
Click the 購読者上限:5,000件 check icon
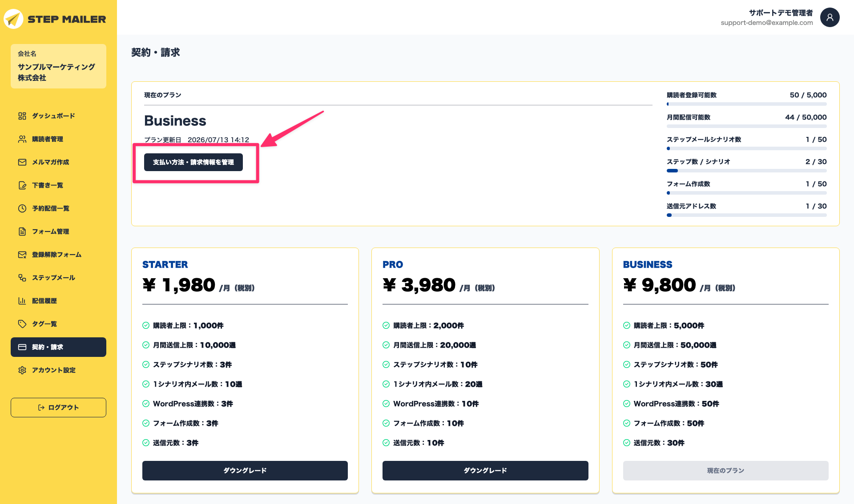point(627,325)
